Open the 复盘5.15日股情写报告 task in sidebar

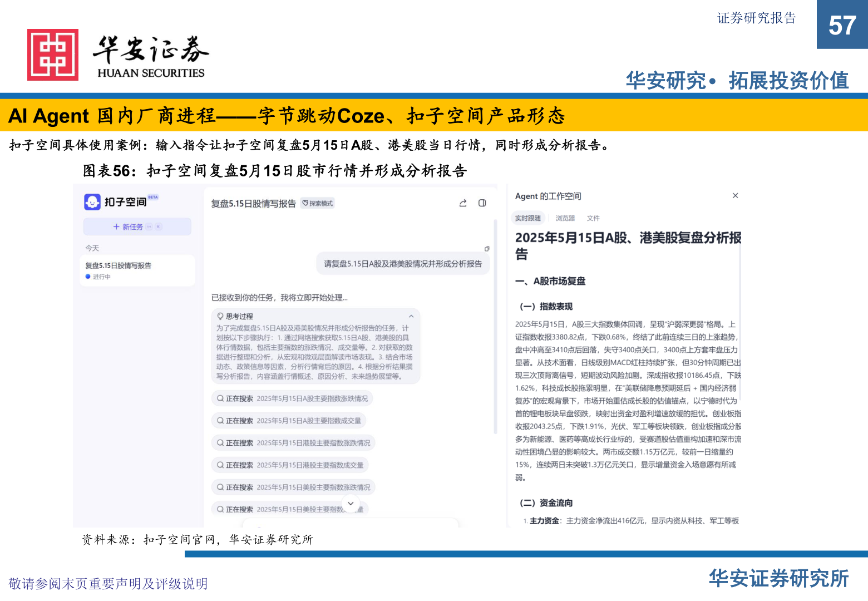(x=137, y=270)
